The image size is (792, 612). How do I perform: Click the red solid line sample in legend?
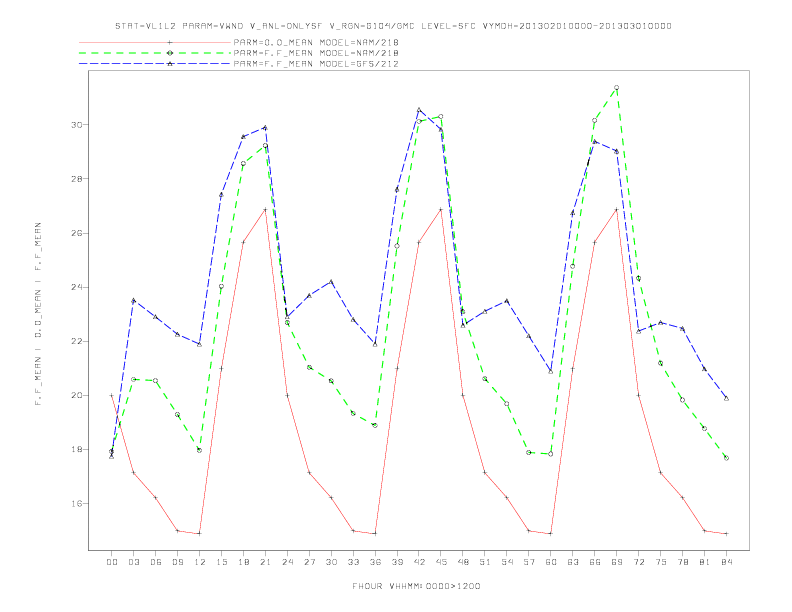tap(155, 42)
